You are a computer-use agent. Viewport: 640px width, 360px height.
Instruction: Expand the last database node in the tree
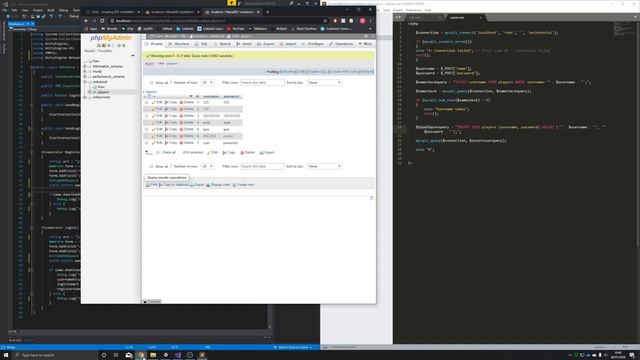[x=85, y=97]
